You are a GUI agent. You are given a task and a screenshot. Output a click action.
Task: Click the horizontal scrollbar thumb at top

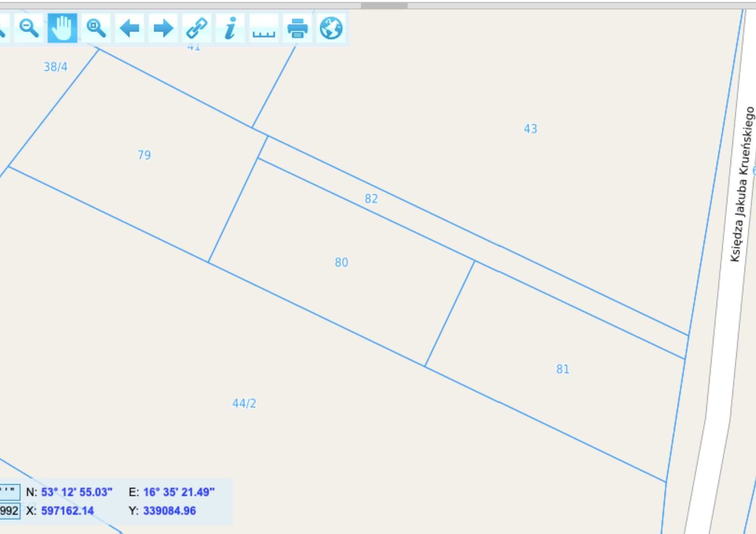(x=384, y=6)
